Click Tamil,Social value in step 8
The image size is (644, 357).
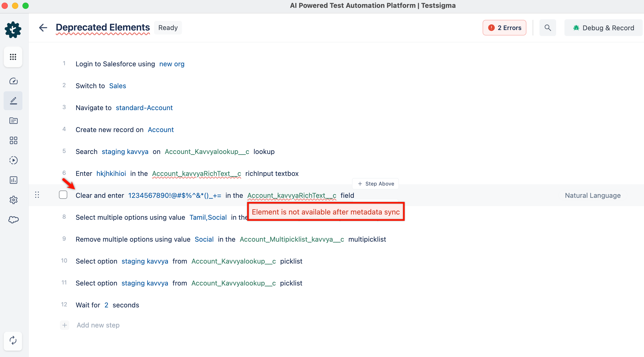pos(208,217)
